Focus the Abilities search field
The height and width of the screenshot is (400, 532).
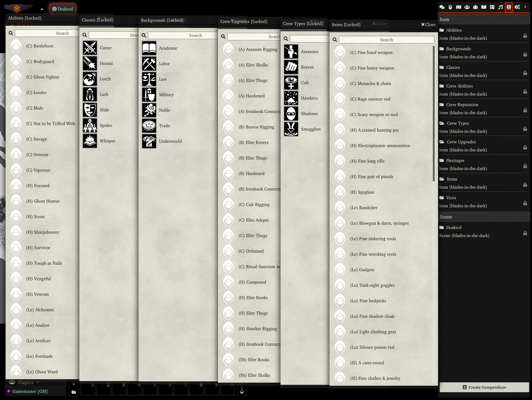point(47,33)
